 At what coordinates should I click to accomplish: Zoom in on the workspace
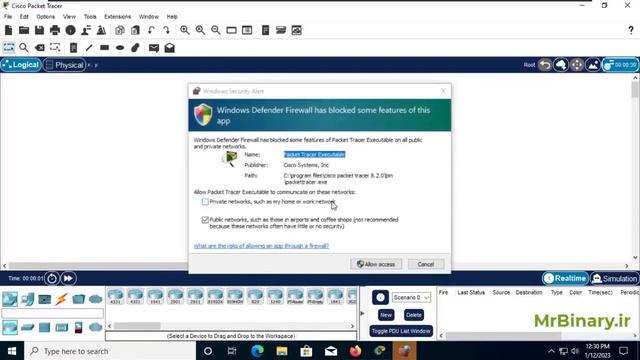pos(184,30)
